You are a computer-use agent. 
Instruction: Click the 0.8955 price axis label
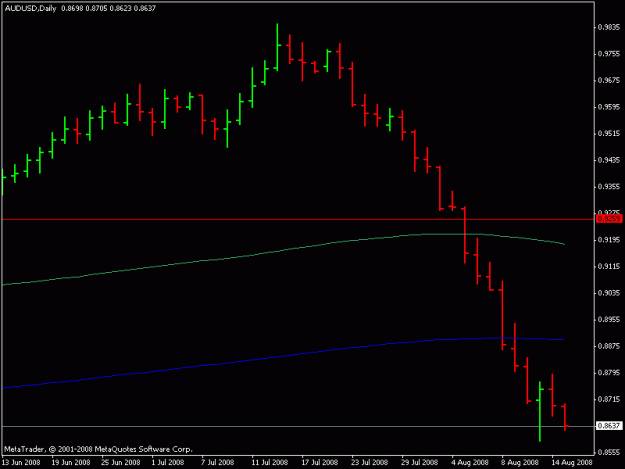609,320
